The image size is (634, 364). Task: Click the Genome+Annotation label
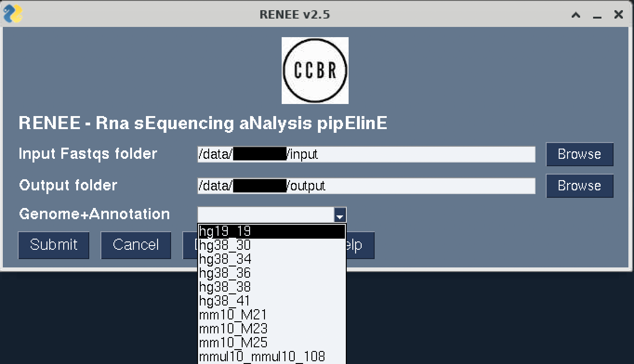(x=94, y=214)
